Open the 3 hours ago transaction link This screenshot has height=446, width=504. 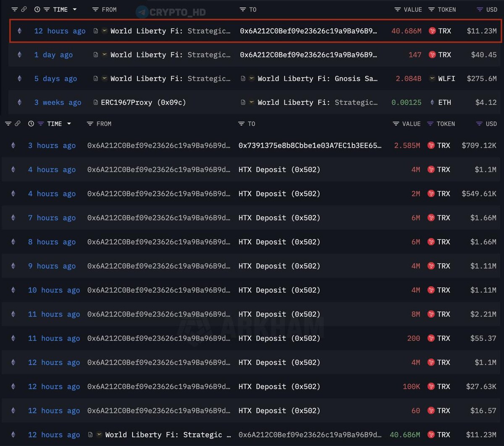click(52, 145)
